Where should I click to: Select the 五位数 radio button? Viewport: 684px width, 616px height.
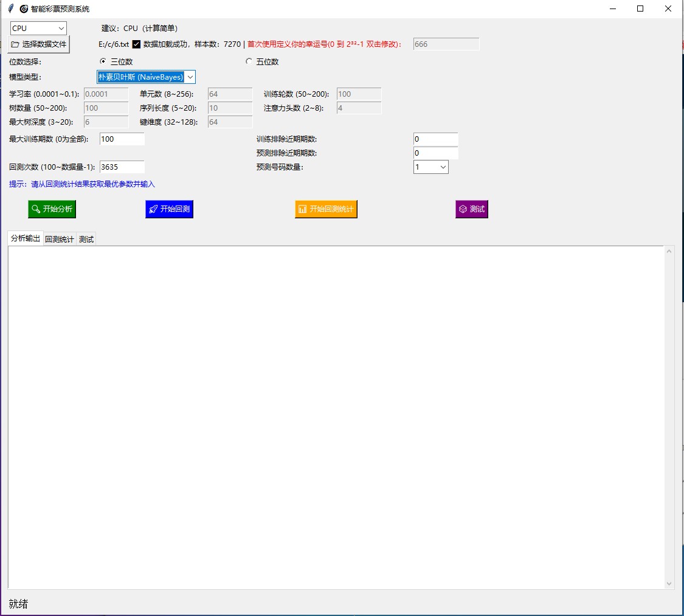click(248, 61)
